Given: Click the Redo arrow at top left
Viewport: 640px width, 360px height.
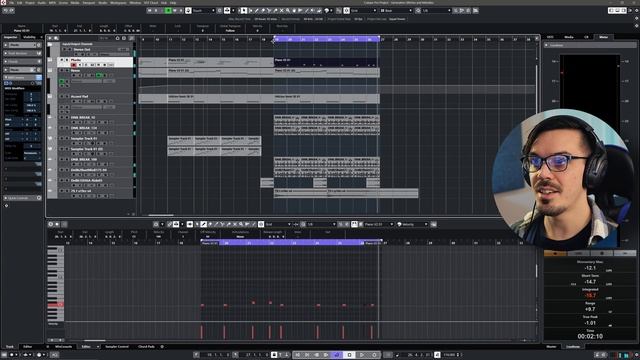Looking at the screenshot, I should click(11, 11).
